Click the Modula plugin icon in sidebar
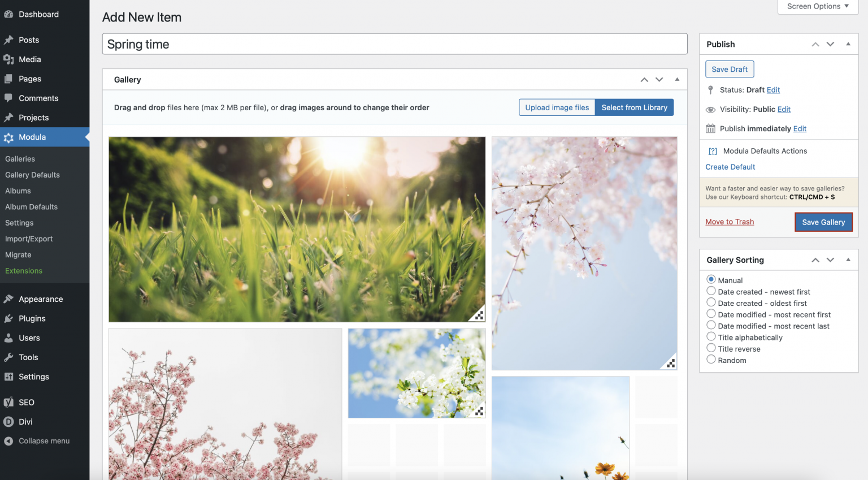The width and height of the screenshot is (868, 480). pos(10,137)
